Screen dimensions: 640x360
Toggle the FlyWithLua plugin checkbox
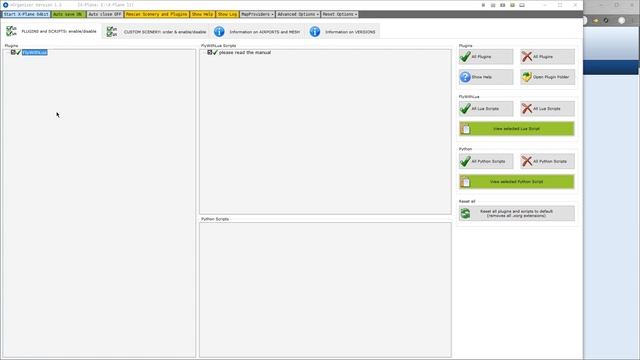pyautogui.click(x=13, y=52)
